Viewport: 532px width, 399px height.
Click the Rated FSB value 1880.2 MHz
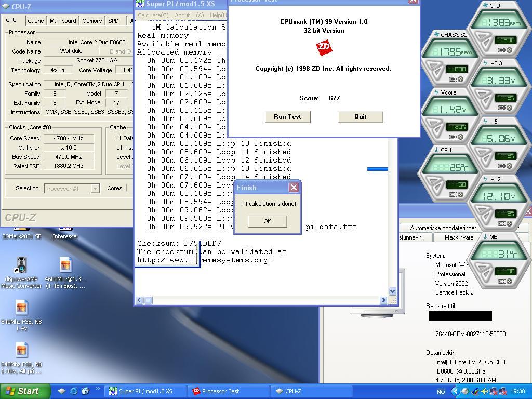point(69,166)
